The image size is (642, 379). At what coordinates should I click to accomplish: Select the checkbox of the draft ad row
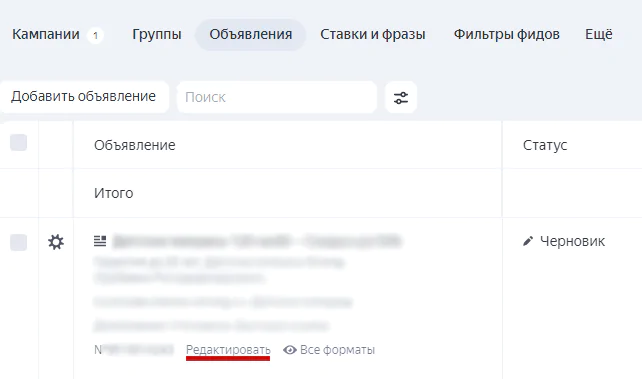(18, 242)
